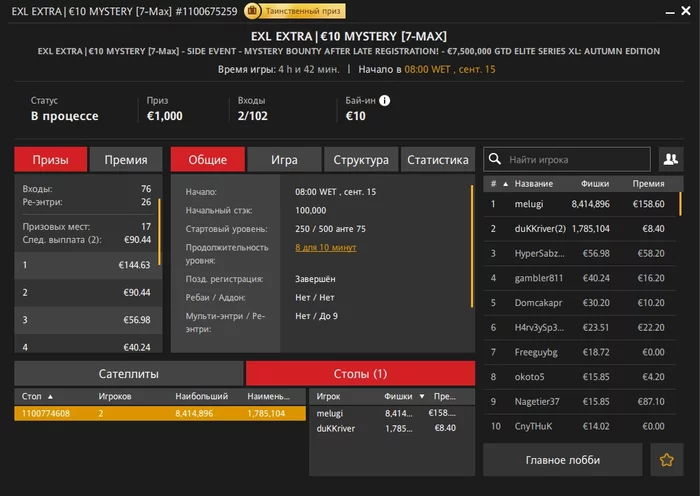The width and height of the screenshot is (700, 496).
Task: Click third place prize €56.98 row
Action: pyautogui.click(x=87, y=320)
